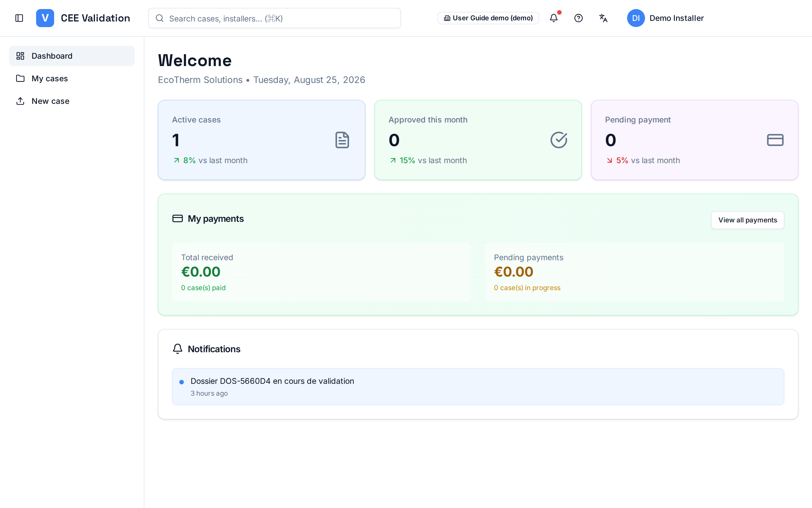
Task: Click the Active cases document icon
Action: pyautogui.click(x=342, y=140)
